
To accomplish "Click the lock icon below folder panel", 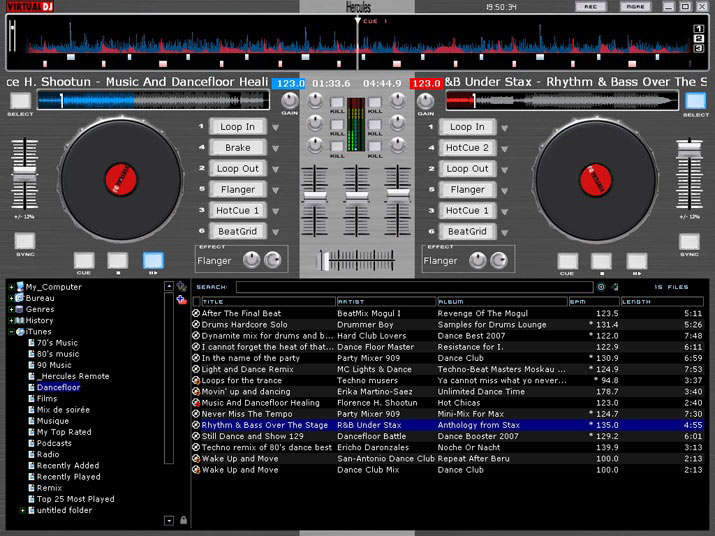I will 183,520.
